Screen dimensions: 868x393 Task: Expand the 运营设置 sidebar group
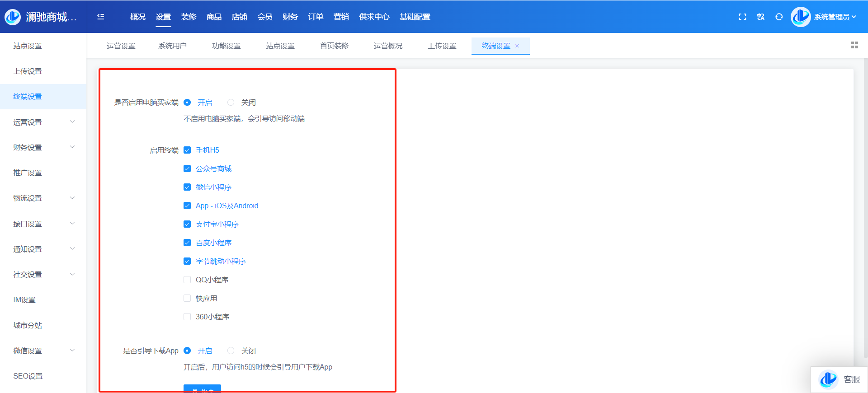pyautogui.click(x=43, y=122)
